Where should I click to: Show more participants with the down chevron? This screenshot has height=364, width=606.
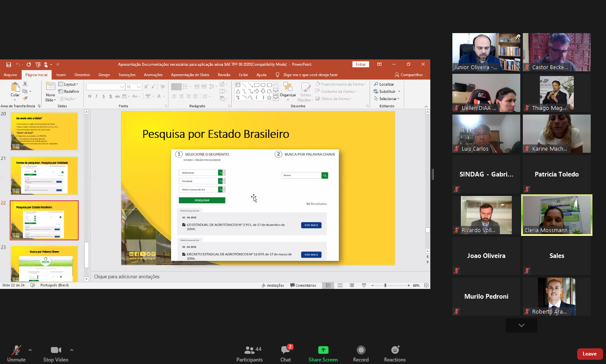tap(521, 325)
